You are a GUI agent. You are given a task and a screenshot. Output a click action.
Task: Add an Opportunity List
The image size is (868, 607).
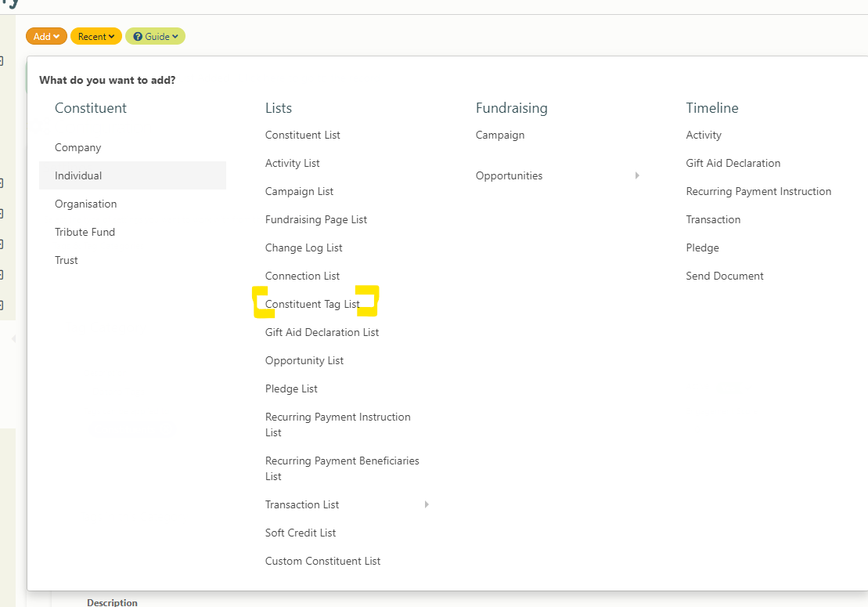point(304,360)
